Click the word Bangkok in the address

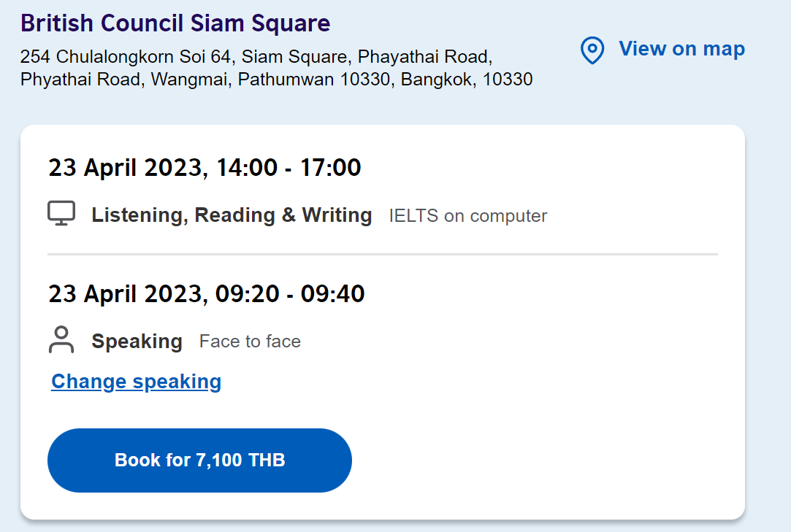point(438,79)
